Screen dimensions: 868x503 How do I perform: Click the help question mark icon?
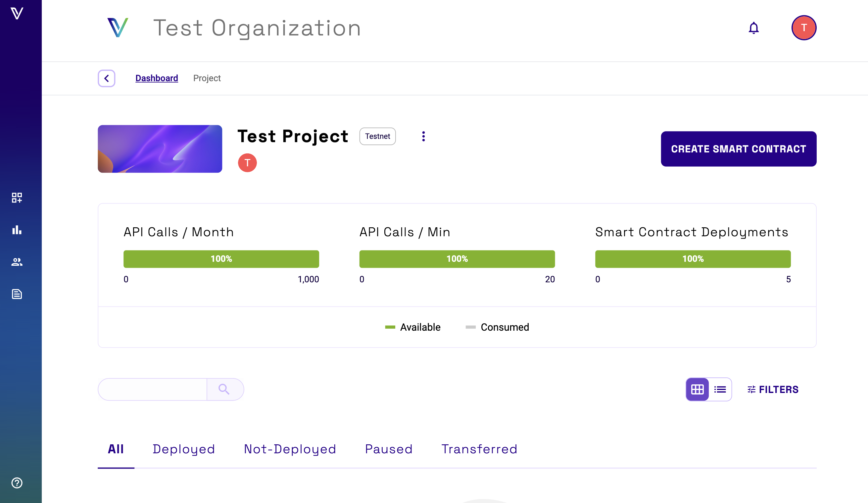click(17, 483)
